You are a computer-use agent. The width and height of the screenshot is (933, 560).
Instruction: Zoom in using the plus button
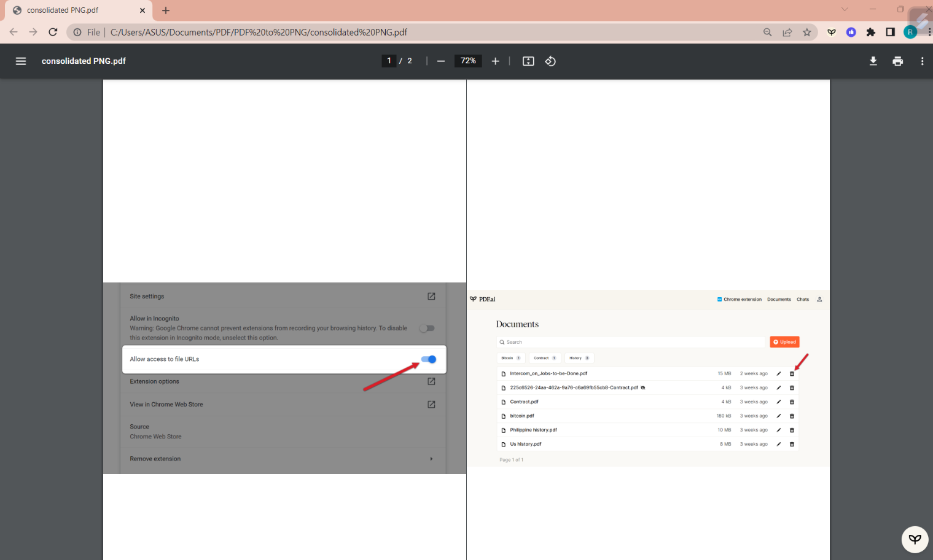495,61
